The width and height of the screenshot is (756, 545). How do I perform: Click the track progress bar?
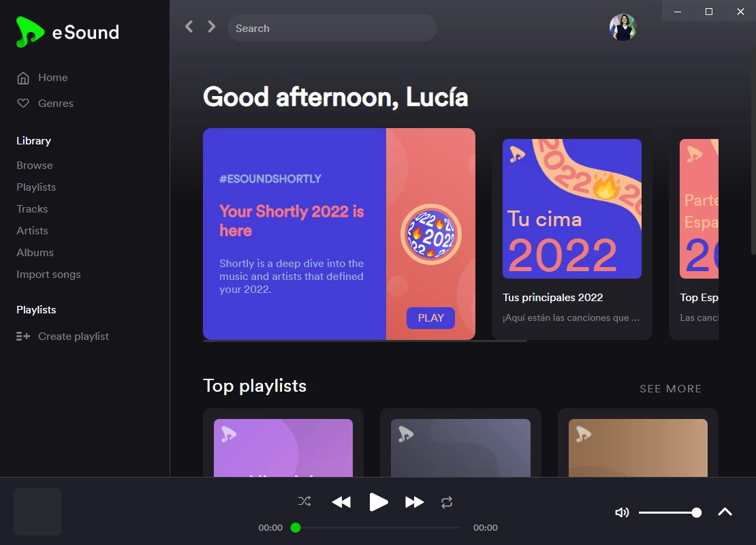click(377, 528)
